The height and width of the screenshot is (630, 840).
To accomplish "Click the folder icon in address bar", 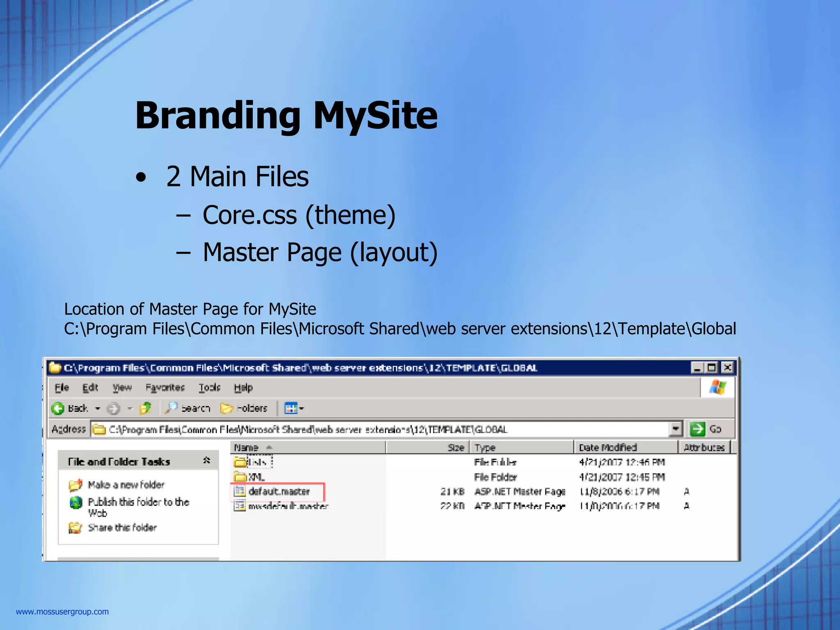I will coord(99,429).
